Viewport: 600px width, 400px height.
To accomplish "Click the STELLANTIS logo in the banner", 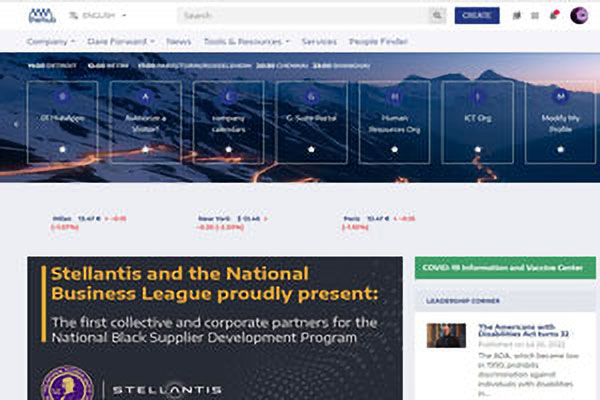I will [167, 390].
